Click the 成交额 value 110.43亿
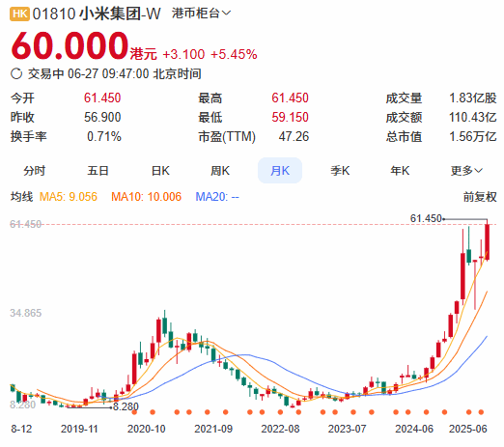 473,117
